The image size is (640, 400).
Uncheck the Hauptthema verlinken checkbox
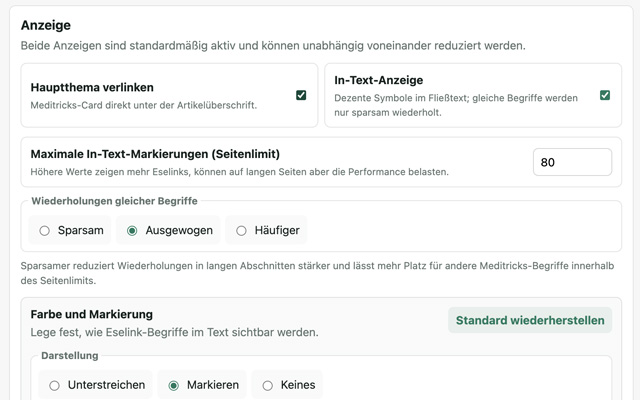point(301,95)
